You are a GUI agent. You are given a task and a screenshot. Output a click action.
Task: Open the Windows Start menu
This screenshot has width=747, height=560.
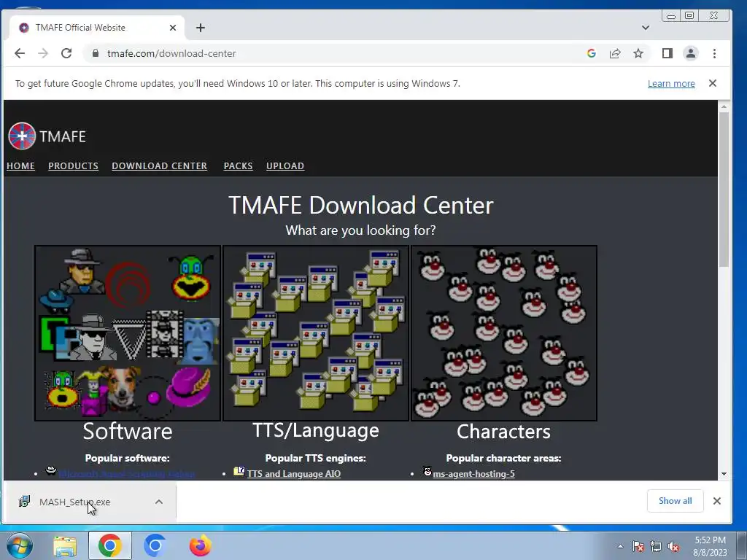pyautogui.click(x=20, y=545)
